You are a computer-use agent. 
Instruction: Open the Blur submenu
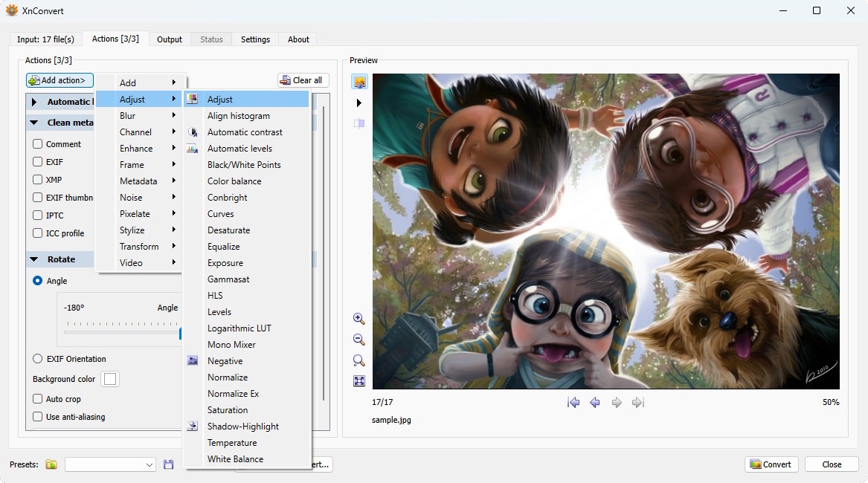coord(141,116)
